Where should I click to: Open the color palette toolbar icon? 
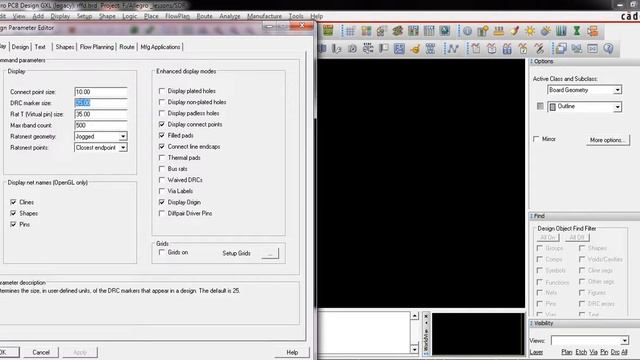coord(366,31)
